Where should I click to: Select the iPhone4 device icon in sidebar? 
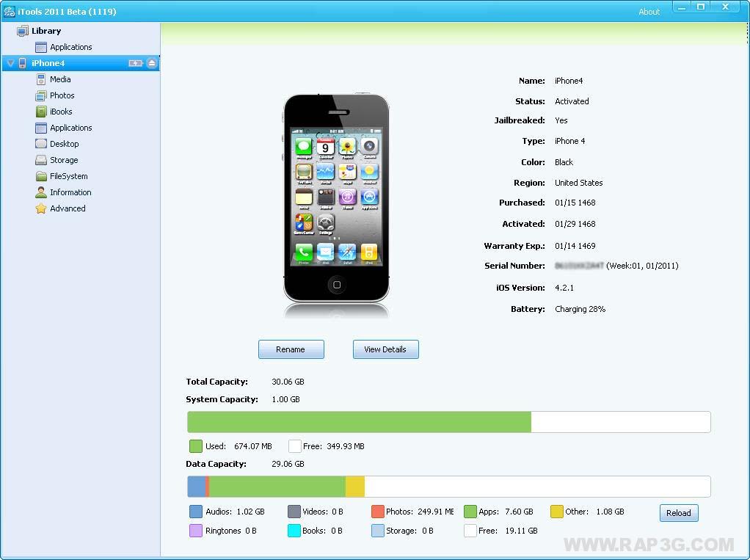(23, 63)
